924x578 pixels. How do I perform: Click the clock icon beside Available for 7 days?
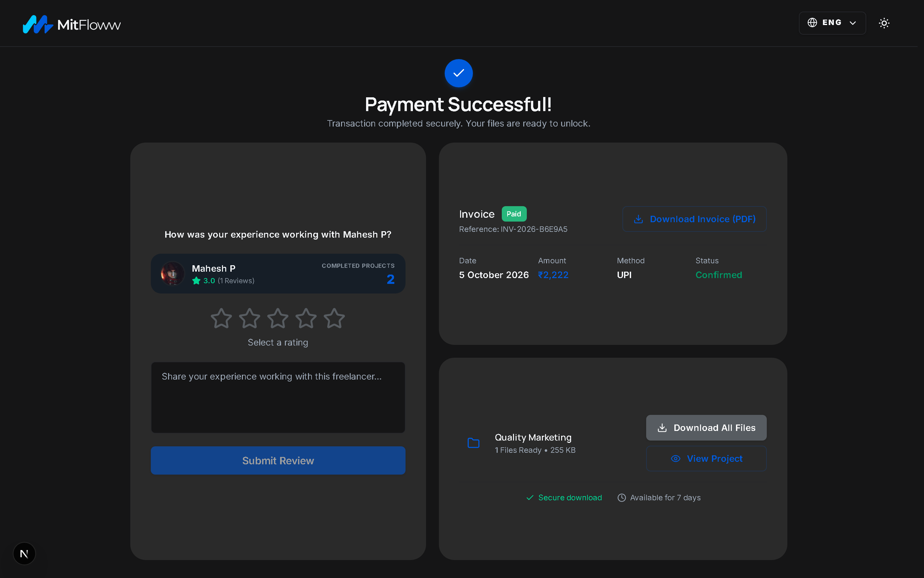[621, 498]
